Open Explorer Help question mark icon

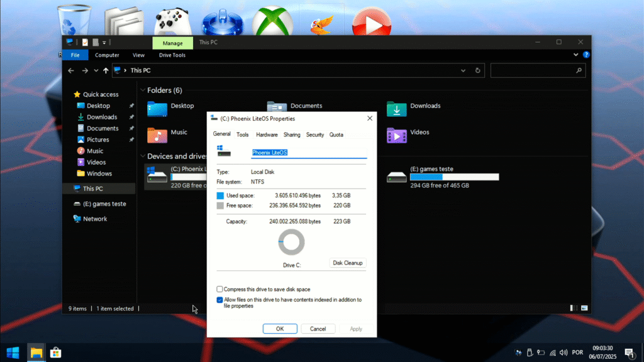[586, 55]
